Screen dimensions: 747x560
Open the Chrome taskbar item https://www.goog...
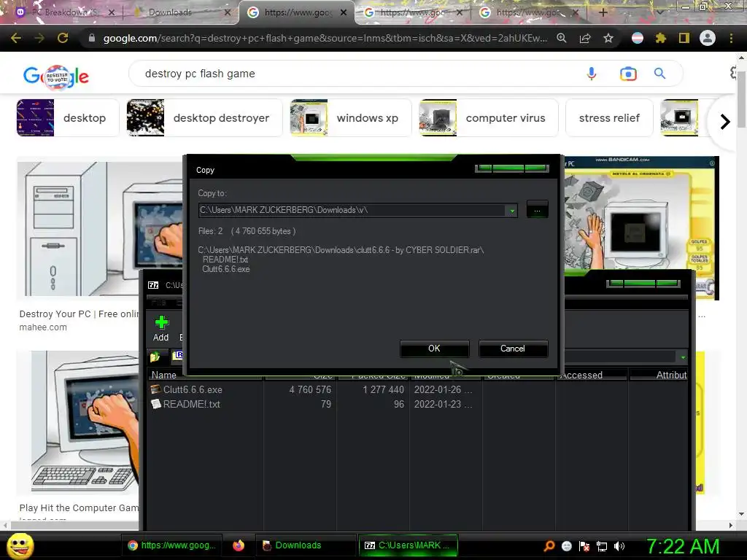(172, 545)
